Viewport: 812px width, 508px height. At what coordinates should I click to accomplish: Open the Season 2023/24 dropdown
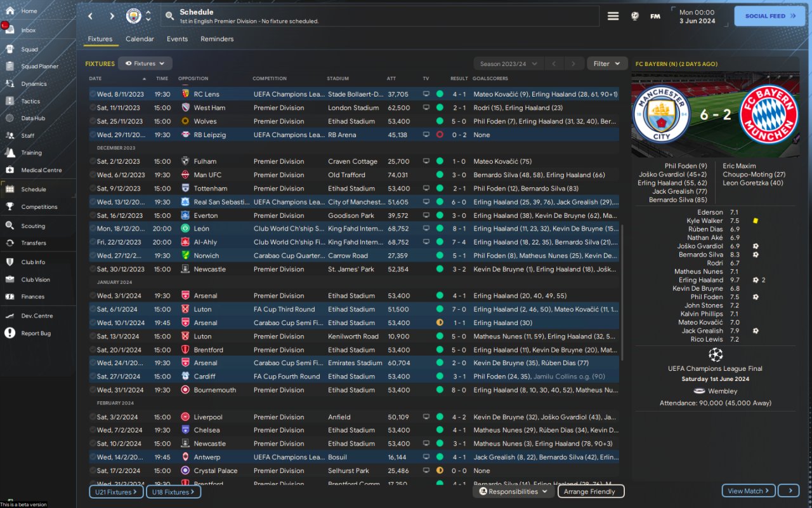[x=509, y=63]
